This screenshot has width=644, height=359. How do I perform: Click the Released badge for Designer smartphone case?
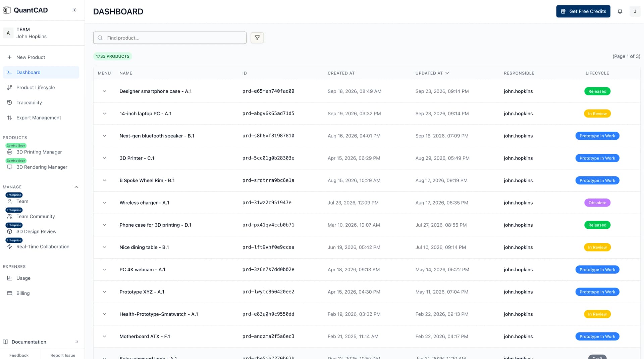pos(597,91)
